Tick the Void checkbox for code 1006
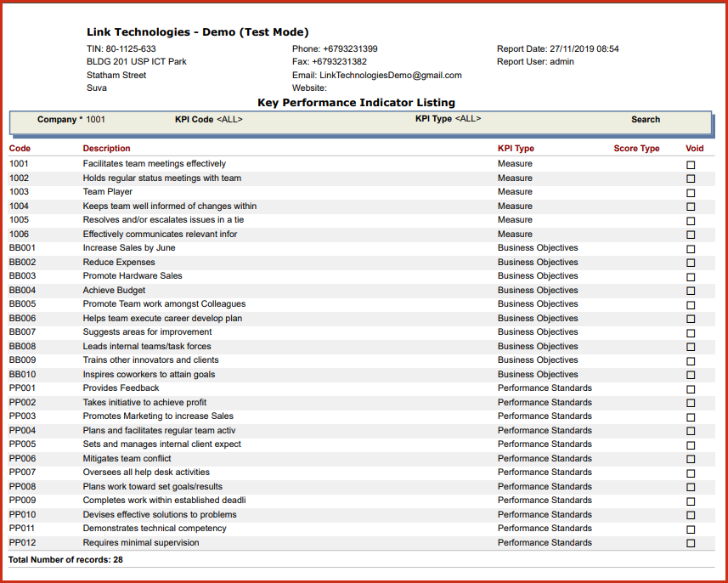Screen dimensions: 728x583 691,235
